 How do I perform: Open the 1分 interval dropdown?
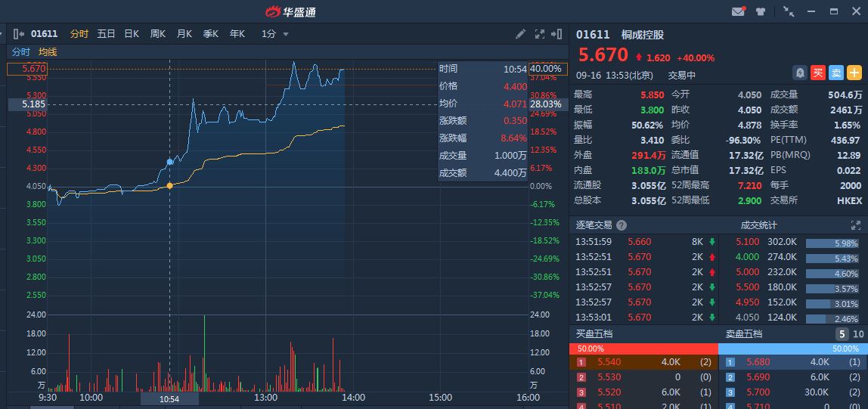click(x=275, y=34)
